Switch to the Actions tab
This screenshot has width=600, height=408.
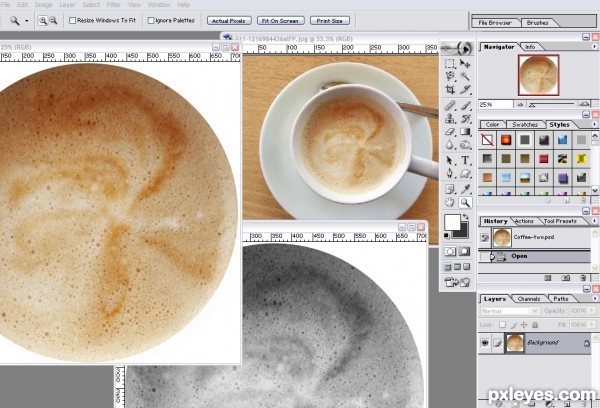(524, 221)
